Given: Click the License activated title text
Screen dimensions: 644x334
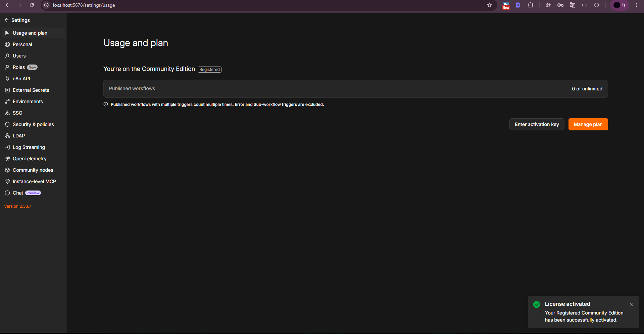Looking at the screenshot, I should pos(567,304).
